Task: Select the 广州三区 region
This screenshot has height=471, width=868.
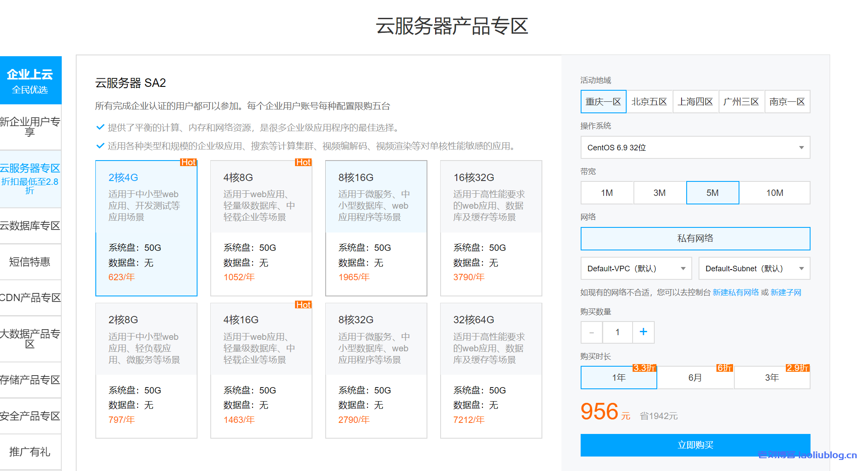Action: [742, 101]
